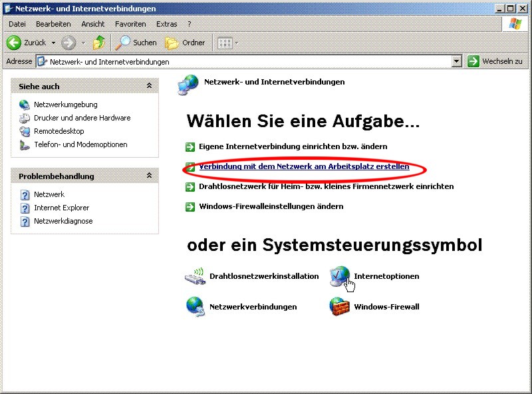Open the Netzwerk troubleshooting link

[x=49, y=194]
